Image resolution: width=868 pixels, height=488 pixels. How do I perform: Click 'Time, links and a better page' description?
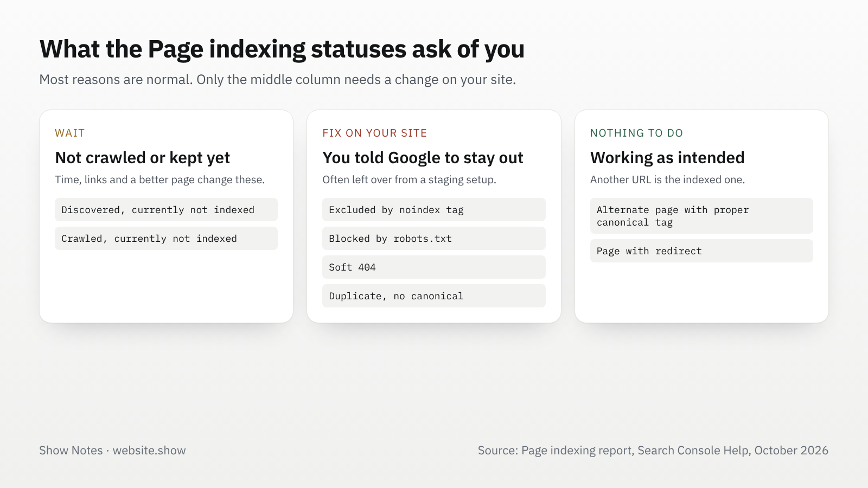point(159,179)
